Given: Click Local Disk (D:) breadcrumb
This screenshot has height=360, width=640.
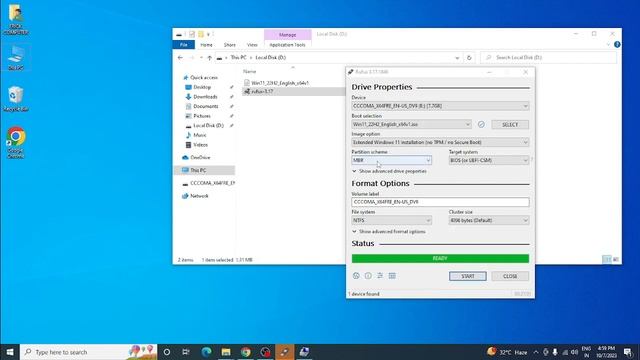Looking at the screenshot, I should click(x=270, y=58).
